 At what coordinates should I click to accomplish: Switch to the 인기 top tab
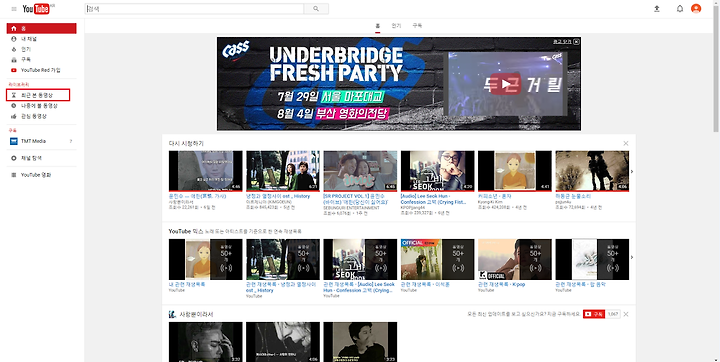[x=396, y=26]
